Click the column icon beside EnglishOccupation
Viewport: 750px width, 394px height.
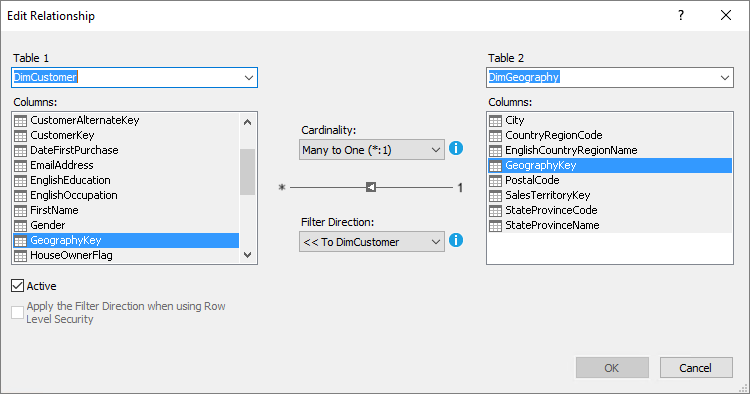(x=21, y=196)
